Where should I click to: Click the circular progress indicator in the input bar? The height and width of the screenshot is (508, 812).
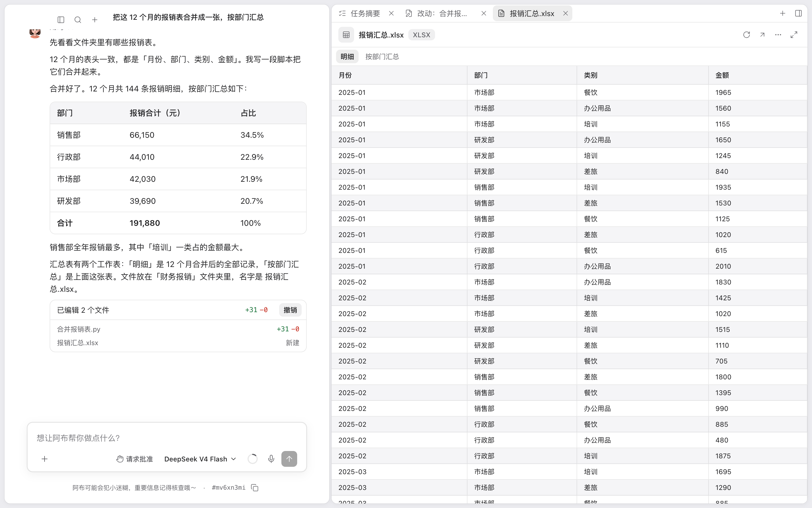point(252,459)
